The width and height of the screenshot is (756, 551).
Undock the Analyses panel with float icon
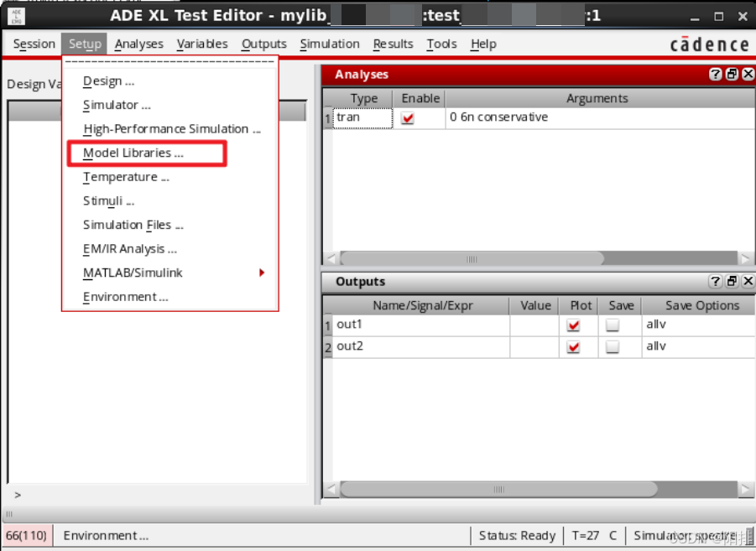pyautogui.click(x=732, y=75)
